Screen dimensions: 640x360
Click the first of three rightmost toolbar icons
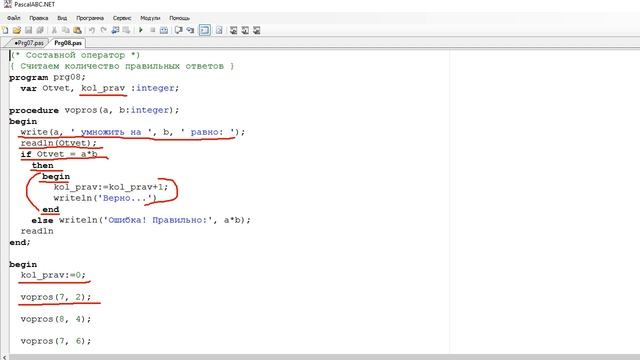(x=233, y=30)
